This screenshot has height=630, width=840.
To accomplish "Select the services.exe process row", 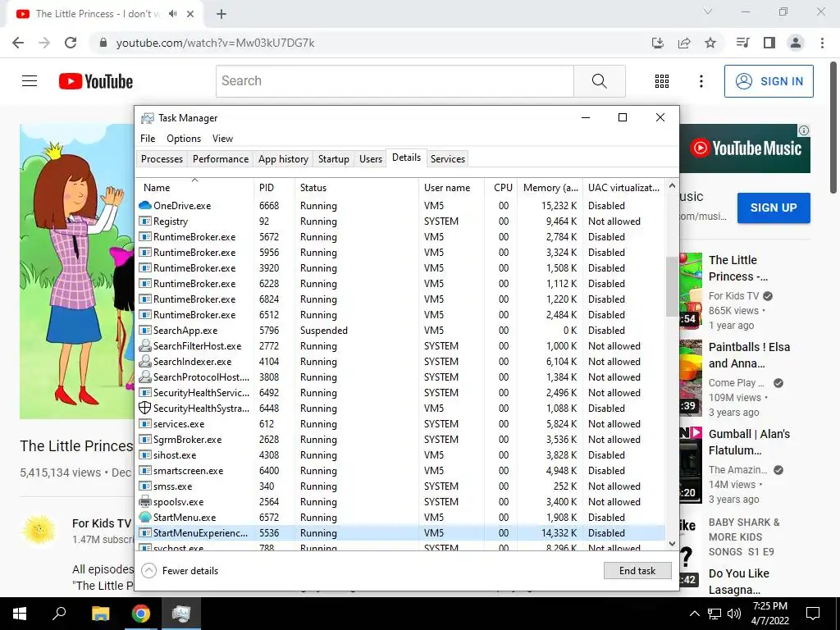I will tap(400, 423).
